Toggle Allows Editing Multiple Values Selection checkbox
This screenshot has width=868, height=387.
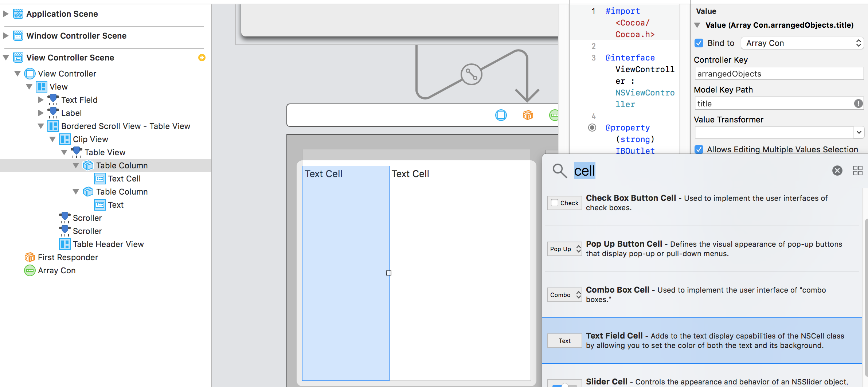699,149
